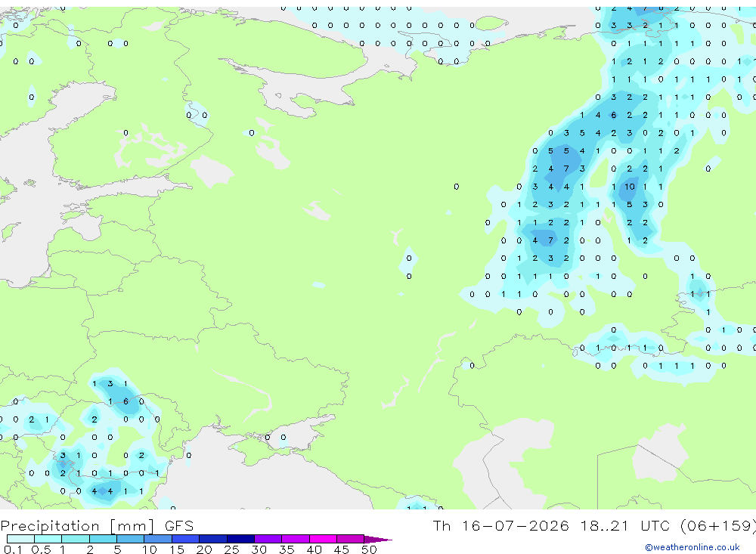Viewport: 756px width, 554px height.
Task: Click the '15' legend scale label
Action: pos(177,549)
